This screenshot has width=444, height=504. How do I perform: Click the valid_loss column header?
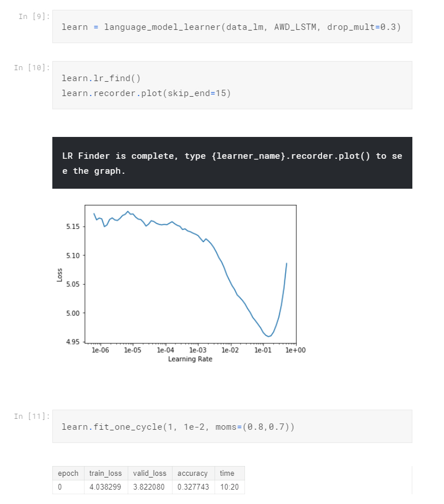point(150,473)
